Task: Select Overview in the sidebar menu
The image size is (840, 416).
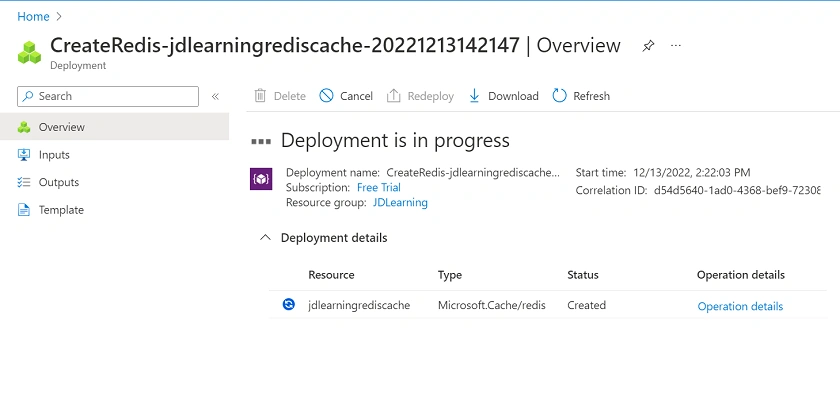Action: (x=114, y=127)
